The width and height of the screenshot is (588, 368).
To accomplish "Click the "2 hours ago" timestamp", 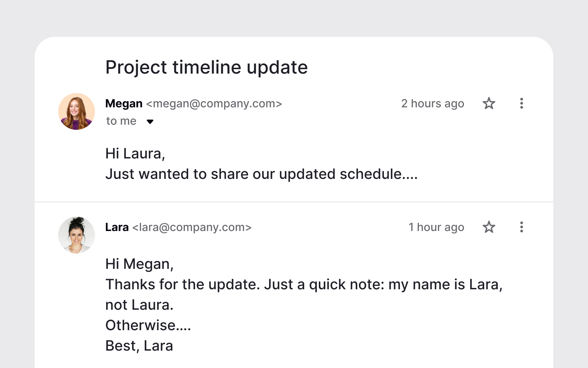I will pos(432,104).
